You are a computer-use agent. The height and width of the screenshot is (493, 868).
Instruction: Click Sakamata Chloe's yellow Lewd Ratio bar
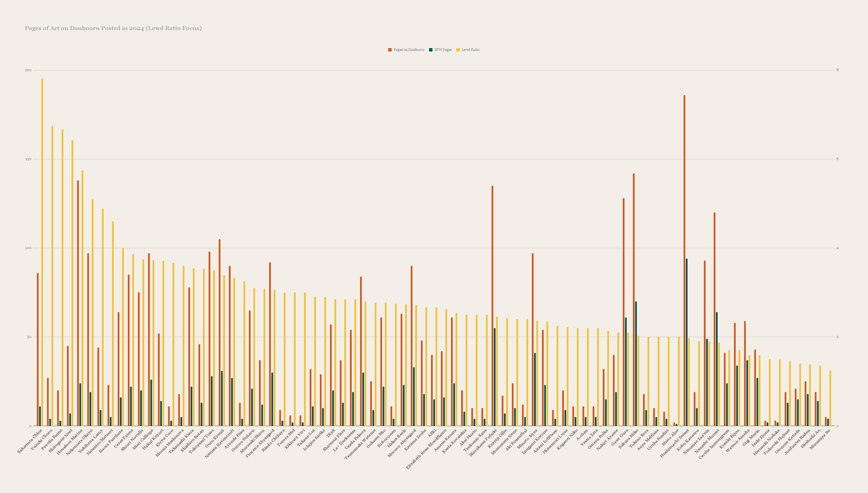(42, 252)
